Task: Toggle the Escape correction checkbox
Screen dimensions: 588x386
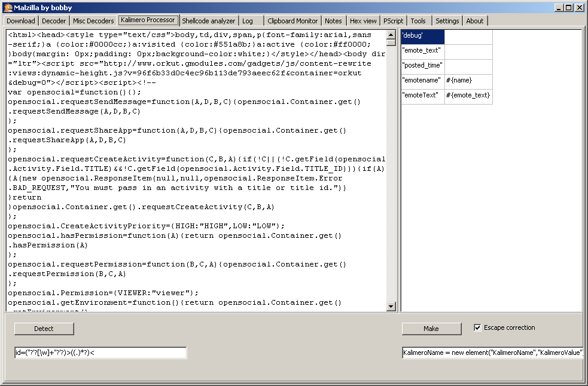Action: pos(477,327)
